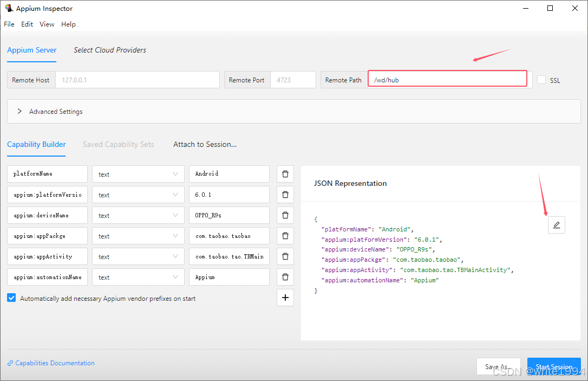Open type dropdown for appium:appPackge row
The image size is (588, 381).
(139, 236)
